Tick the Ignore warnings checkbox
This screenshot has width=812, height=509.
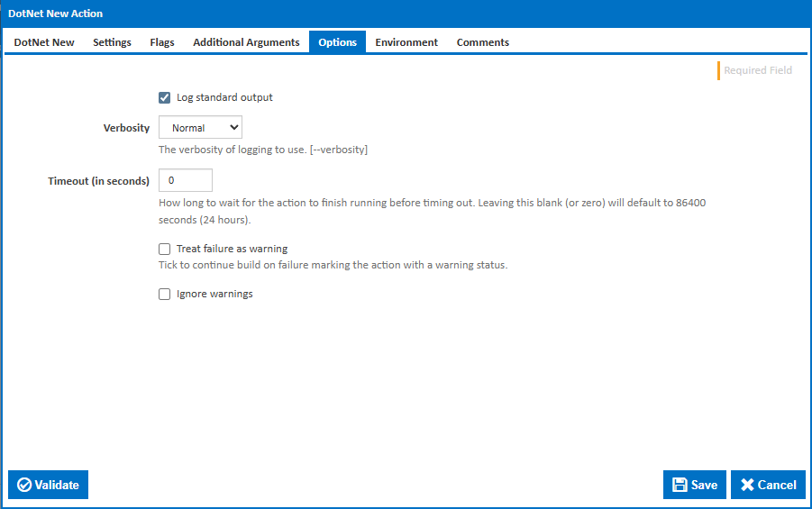(164, 294)
